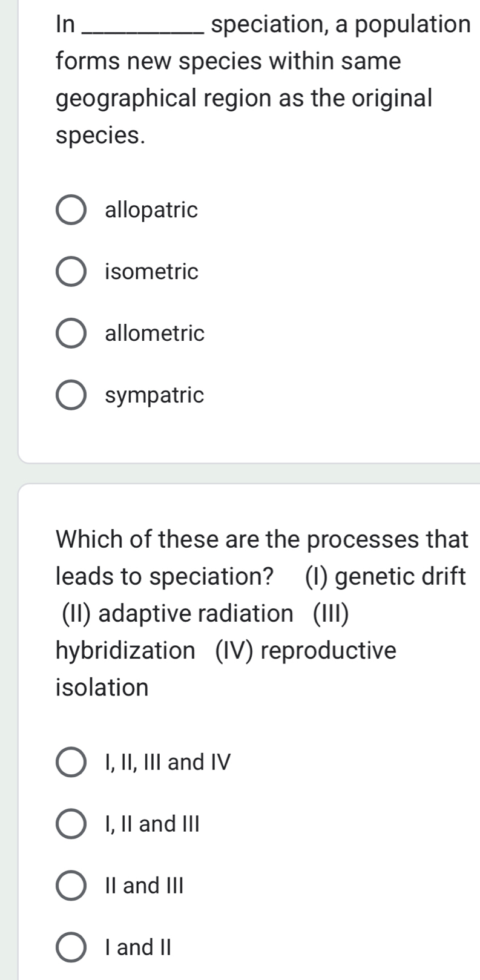Viewport: 480px width, 980px height.
Task: Click the I, II, III and IV label
Action: point(166,763)
